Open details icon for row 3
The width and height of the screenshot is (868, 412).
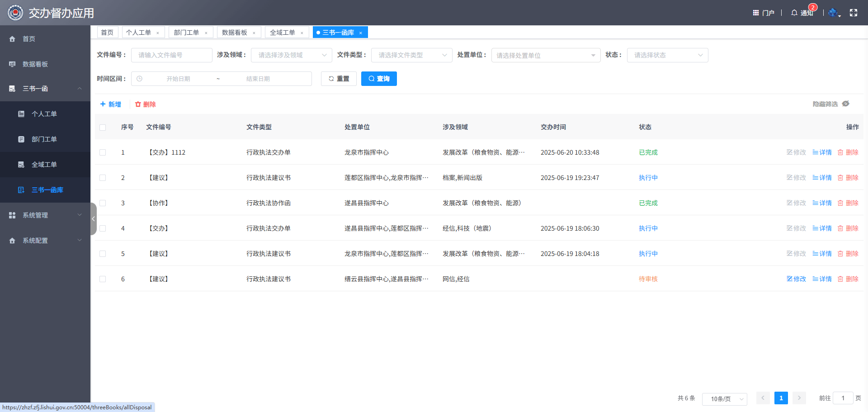click(816, 203)
